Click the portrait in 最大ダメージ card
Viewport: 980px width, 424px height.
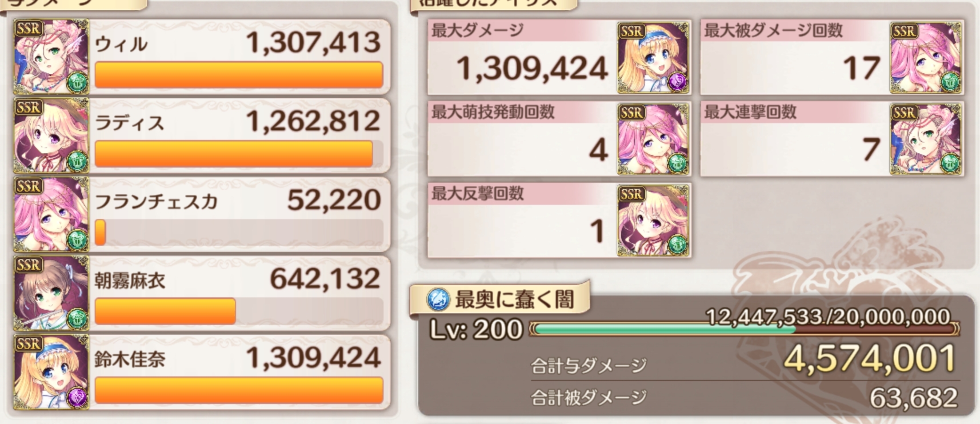click(653, 57)
